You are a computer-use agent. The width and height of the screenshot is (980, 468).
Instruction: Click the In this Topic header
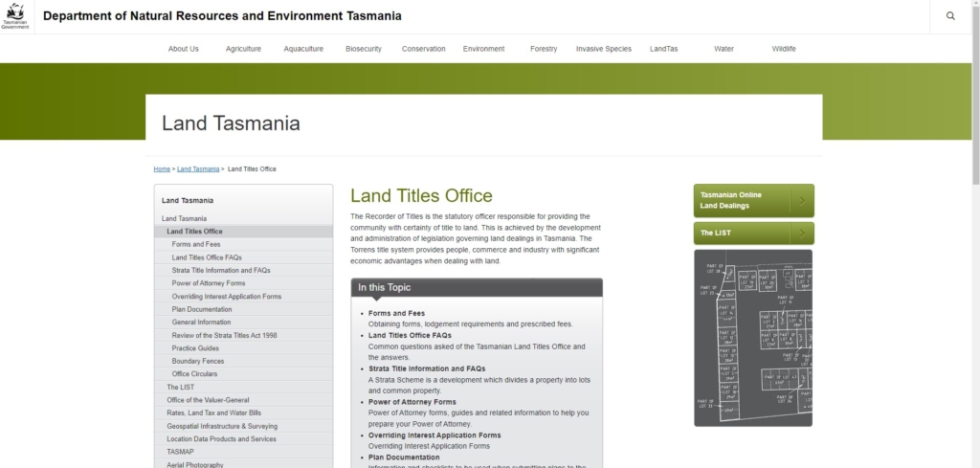(477, 287)
